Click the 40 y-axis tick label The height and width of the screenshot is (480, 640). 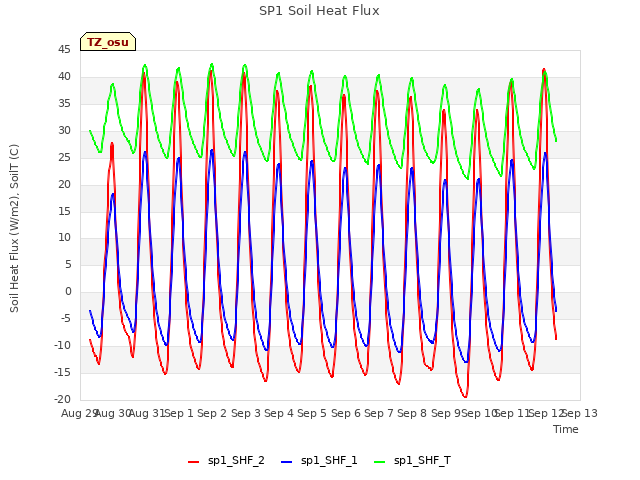coord(64,77)
